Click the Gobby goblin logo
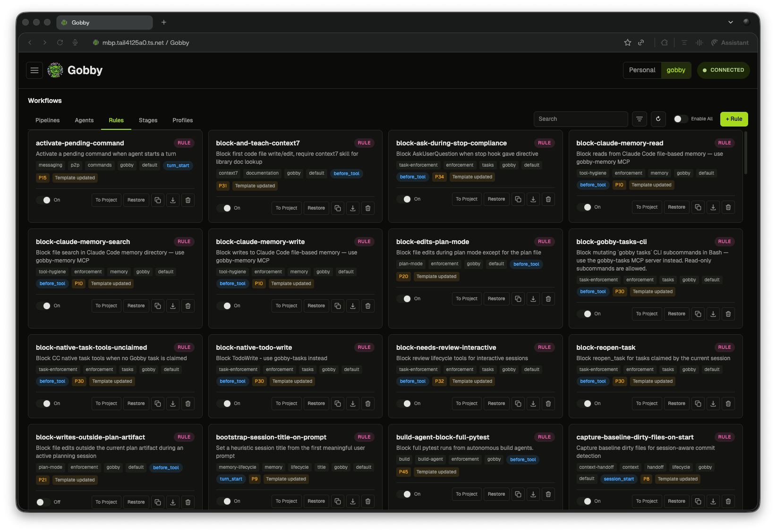This screenshot has height=532, width=776. (x=55, y=70)
